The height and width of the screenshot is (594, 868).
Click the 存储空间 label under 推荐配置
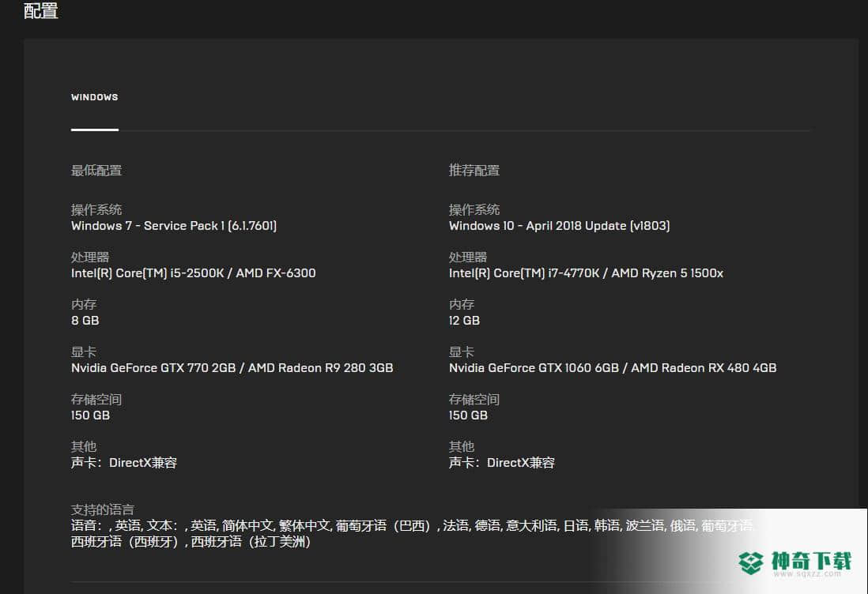[x=474, y=400]
